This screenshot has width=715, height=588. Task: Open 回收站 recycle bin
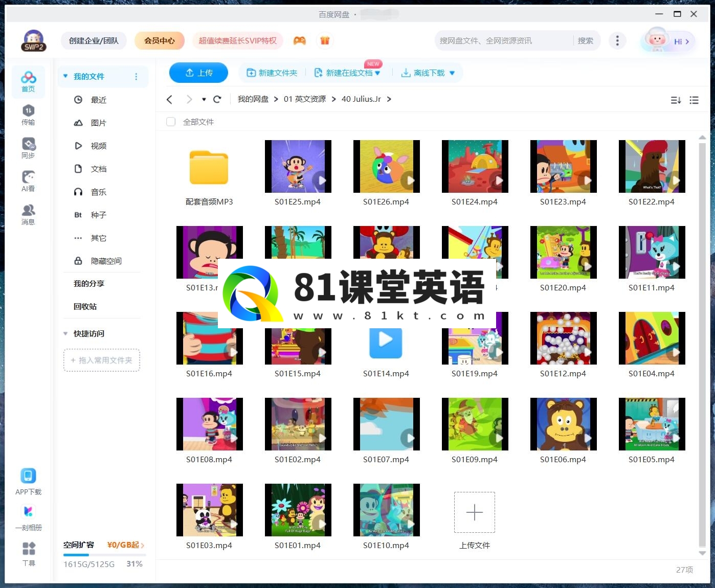click(85, 306)
